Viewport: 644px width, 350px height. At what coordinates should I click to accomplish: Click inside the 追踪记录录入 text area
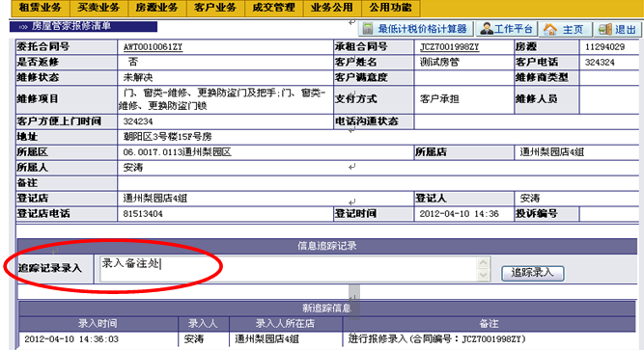point(289,269)
